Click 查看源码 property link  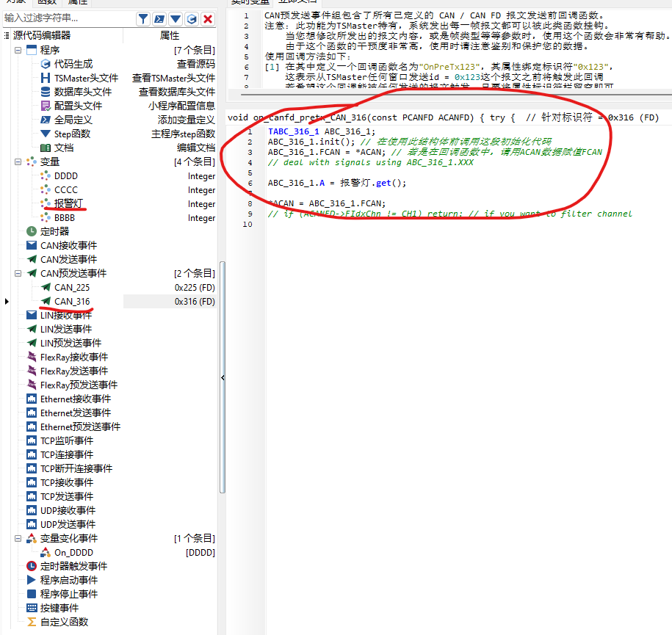[x=196, y=65]
